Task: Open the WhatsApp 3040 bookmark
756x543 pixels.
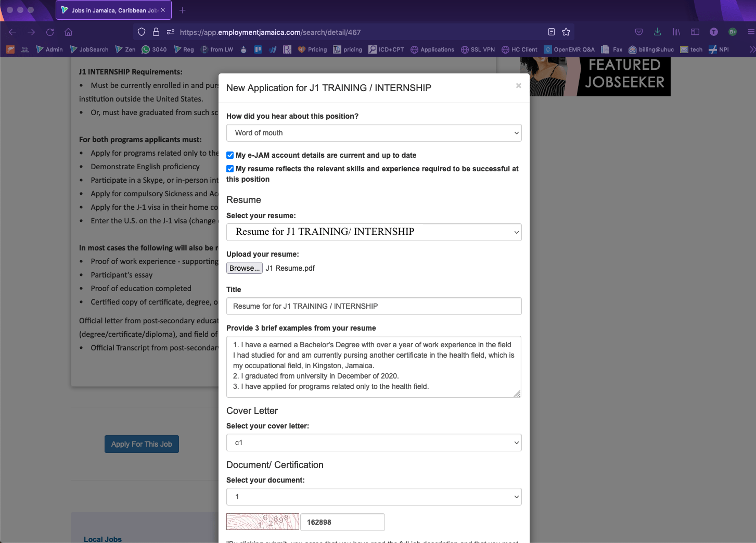Action: click(x=154, y=49)
